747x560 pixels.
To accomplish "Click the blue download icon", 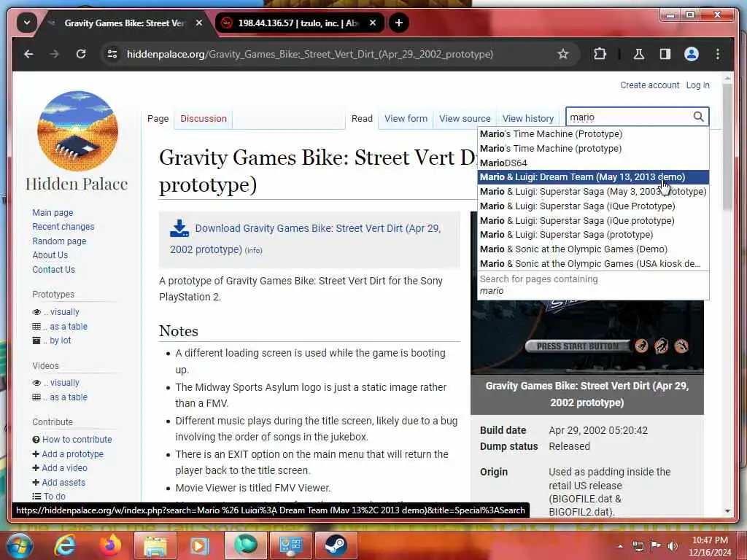I will (179, 228).
